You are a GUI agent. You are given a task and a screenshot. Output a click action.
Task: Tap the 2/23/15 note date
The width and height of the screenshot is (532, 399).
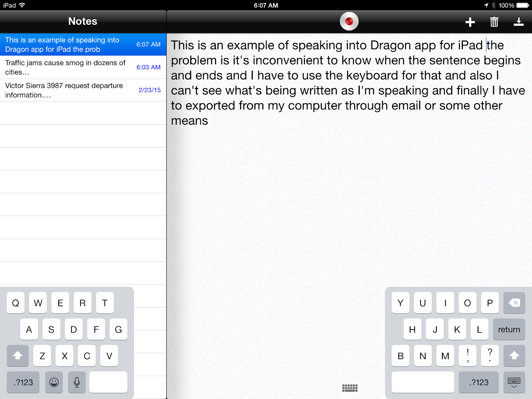[x=150, y=90]
